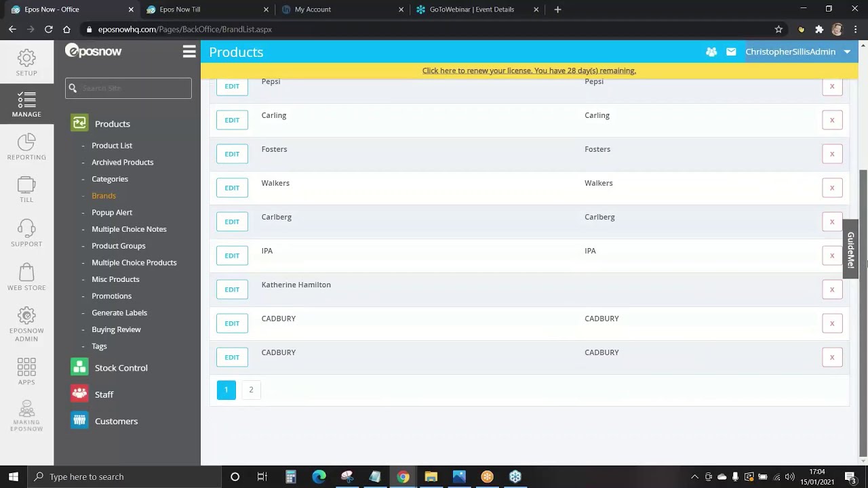Open the GuideMe! side tab
Screen dimensions: 868x488
[x=850, y=249]
